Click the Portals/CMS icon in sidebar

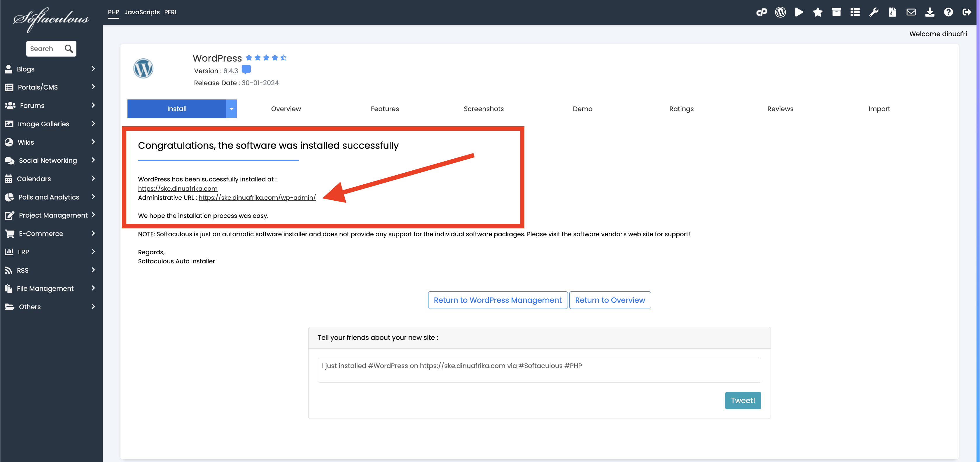pos(9,87)
